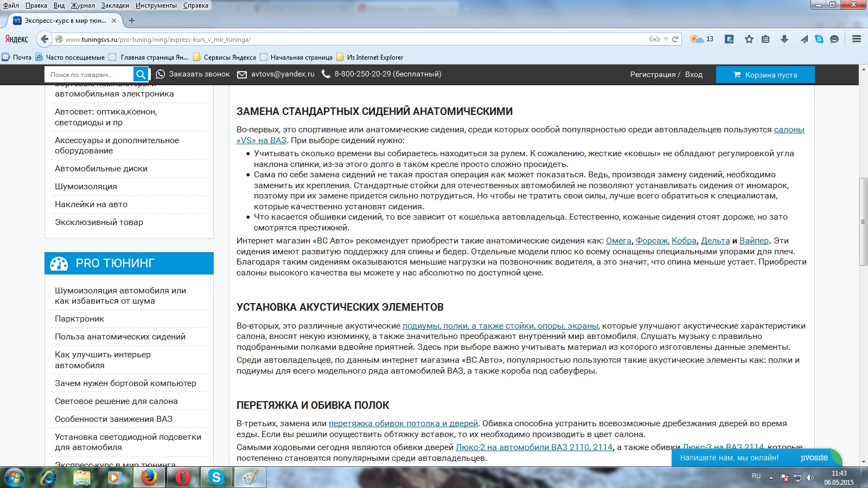
Task: Click the blue search magnifier button
Action: [x=141, y=74]
